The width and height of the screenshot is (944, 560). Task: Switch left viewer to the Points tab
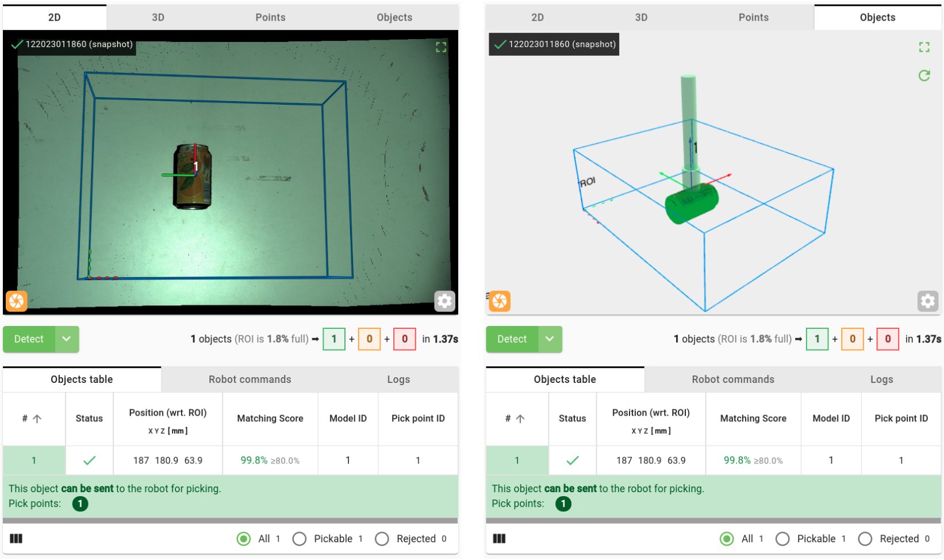270,17
